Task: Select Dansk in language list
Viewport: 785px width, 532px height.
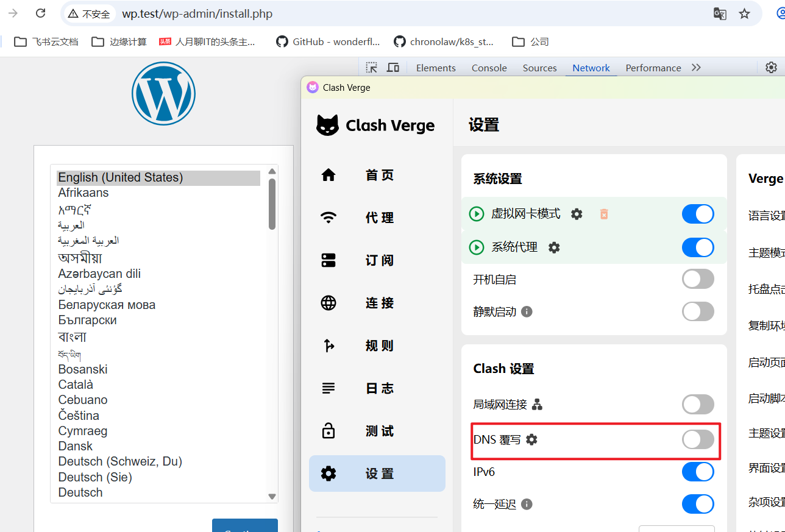Action: 158,446
